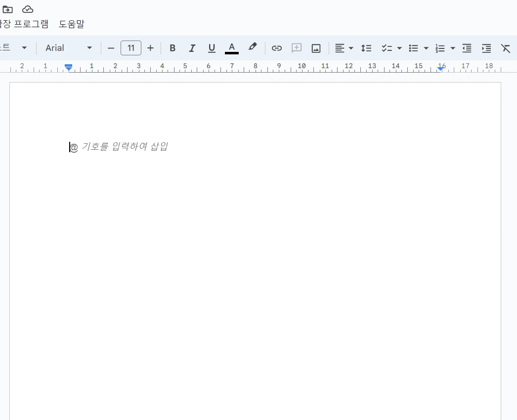The height and width of the screenshot is (420, 517).
Task: Expand numbered list options arrow
Action: tap(453, 48)
